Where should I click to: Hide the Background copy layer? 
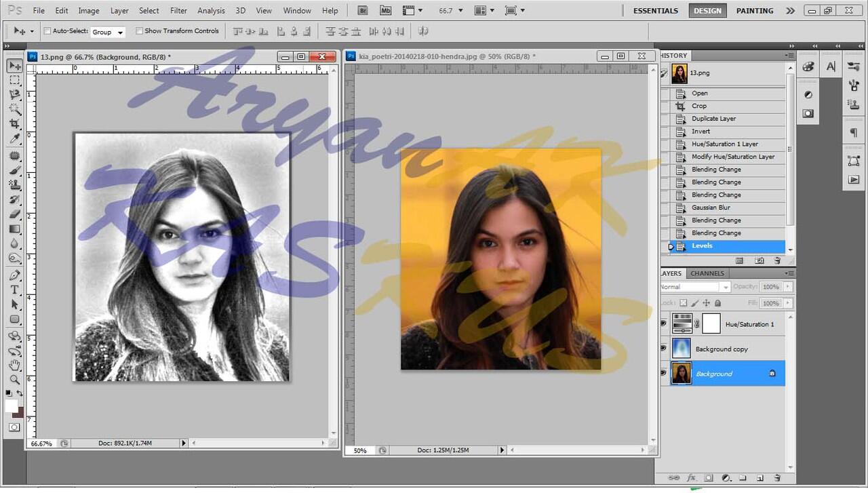665,349
